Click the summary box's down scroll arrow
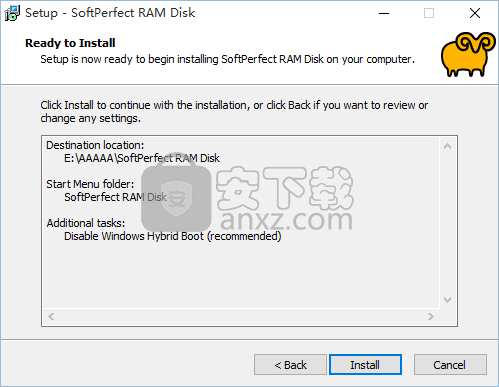The image size is (499, 387). (447, 300)
